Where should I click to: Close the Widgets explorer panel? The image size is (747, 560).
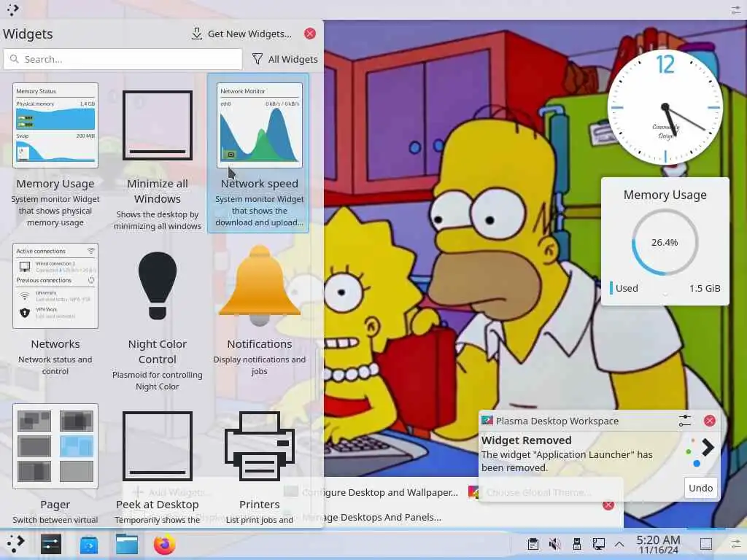tap(309, 34)
